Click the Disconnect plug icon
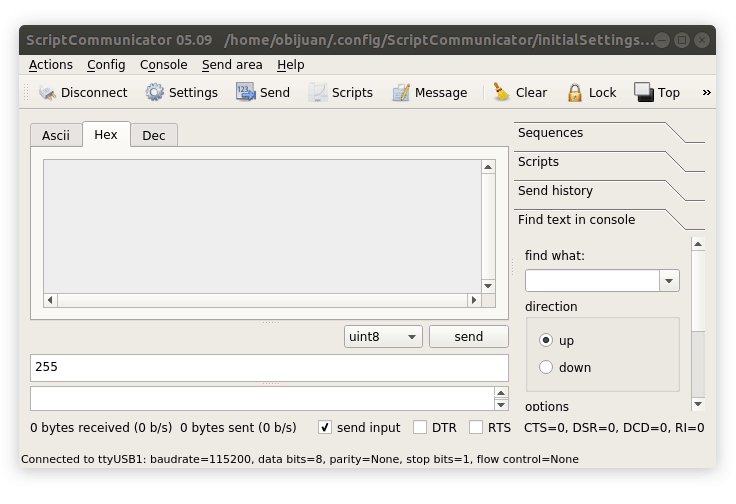 tap(47, 92)
